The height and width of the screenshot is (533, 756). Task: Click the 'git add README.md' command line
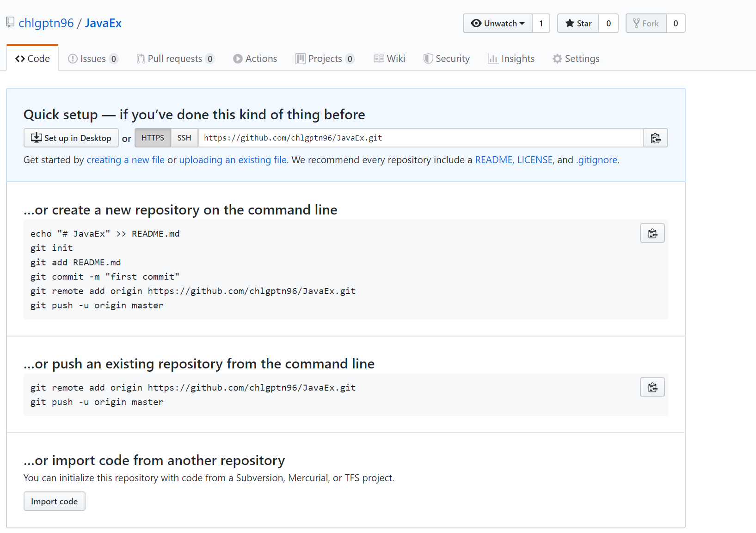(76, 263)
